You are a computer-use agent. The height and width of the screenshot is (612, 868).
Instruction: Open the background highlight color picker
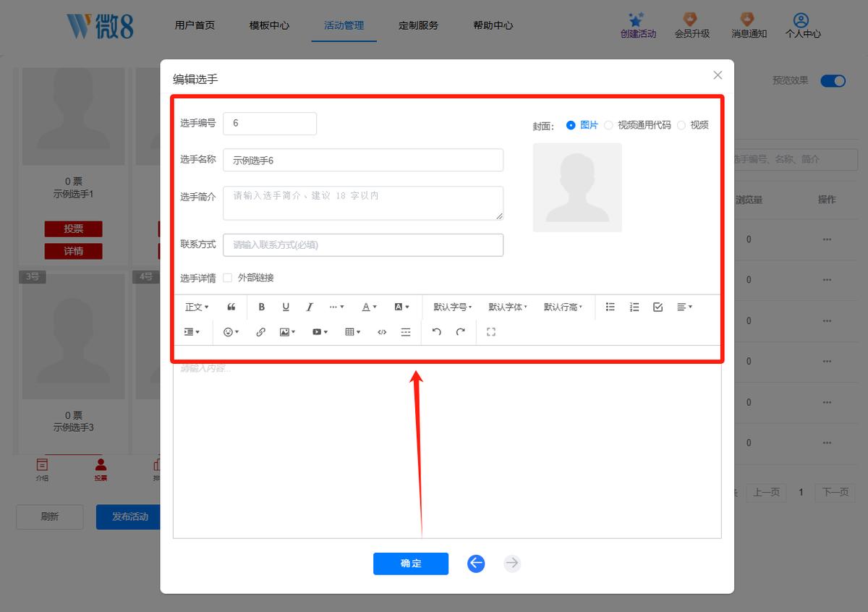coord(401,307)
